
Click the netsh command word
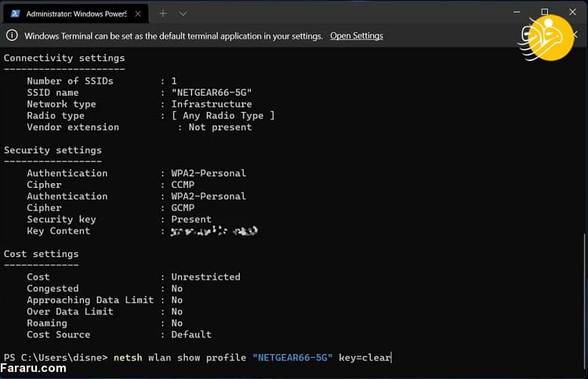tap(128, 358)
